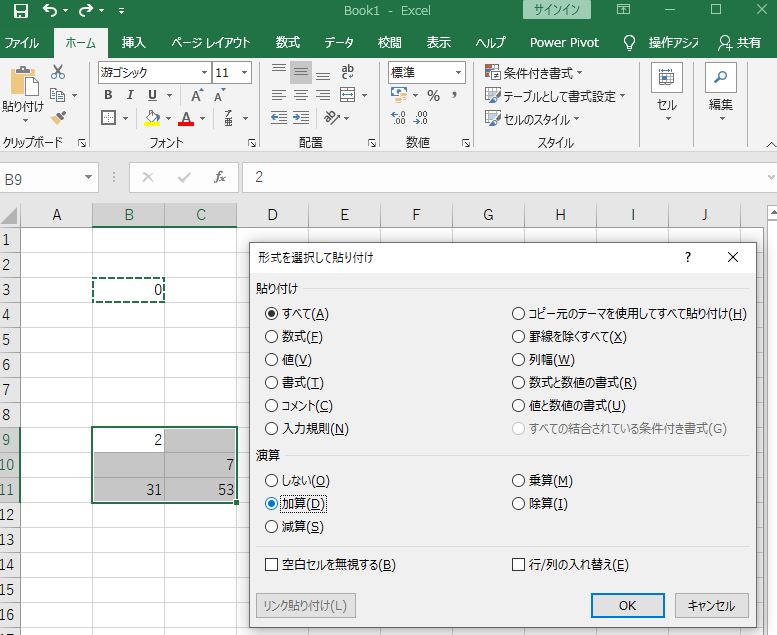Click the yellow fill color swatch
777x635 pixels.
pos(152,118)
